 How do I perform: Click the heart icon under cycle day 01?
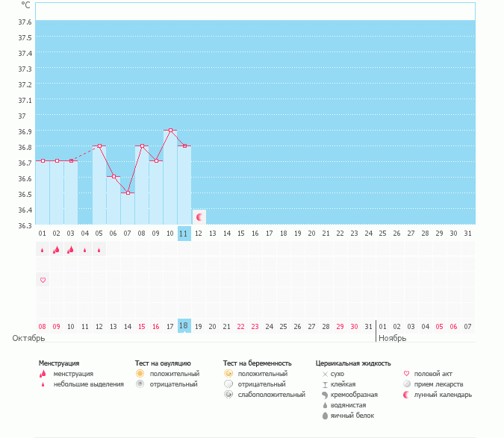43,280
